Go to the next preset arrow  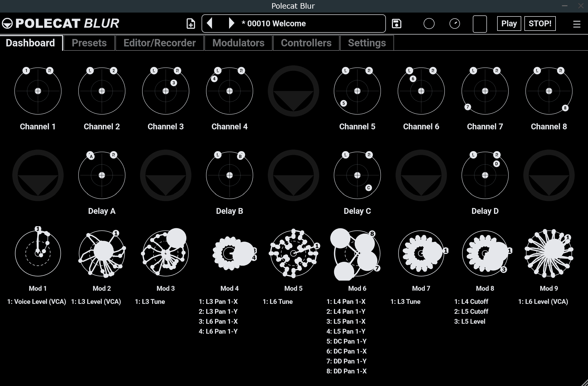click(231, 23)
